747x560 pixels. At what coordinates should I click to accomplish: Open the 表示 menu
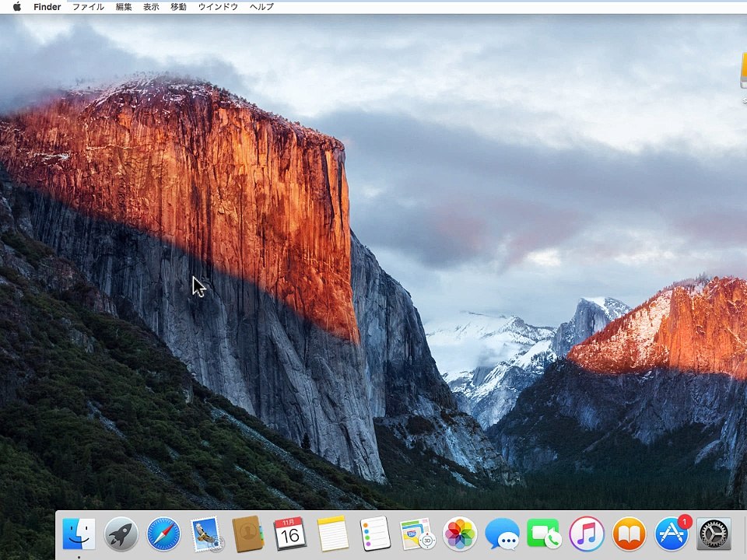coord(151,7)
